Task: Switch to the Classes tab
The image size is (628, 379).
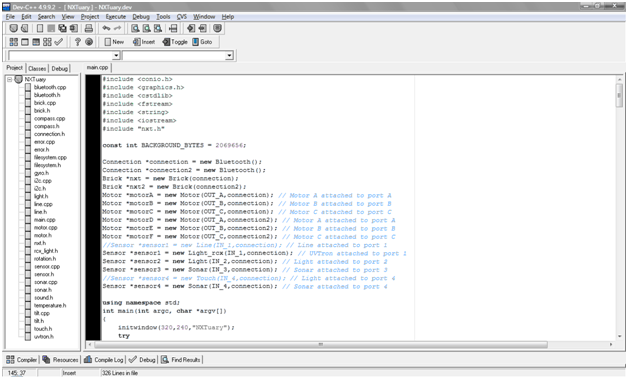Action: tap(37, 69)
